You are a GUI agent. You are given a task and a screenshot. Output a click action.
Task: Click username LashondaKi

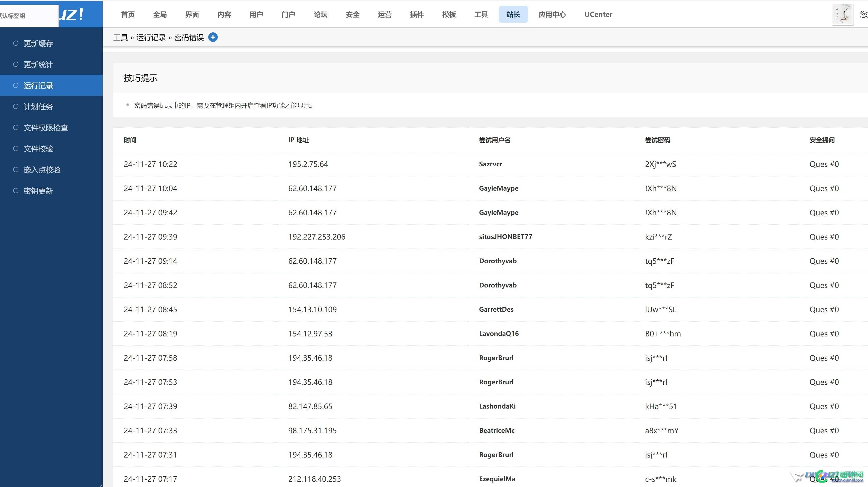tap(497, 406)
